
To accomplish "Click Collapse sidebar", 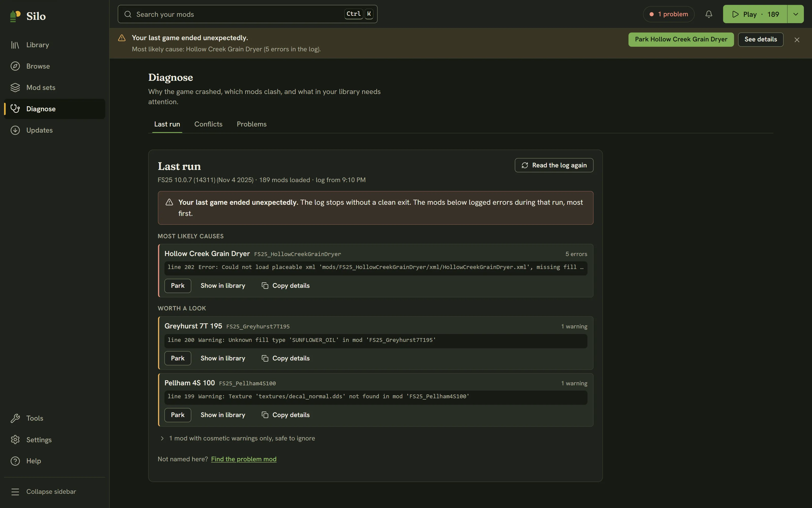I will click(x=54, y=491).
